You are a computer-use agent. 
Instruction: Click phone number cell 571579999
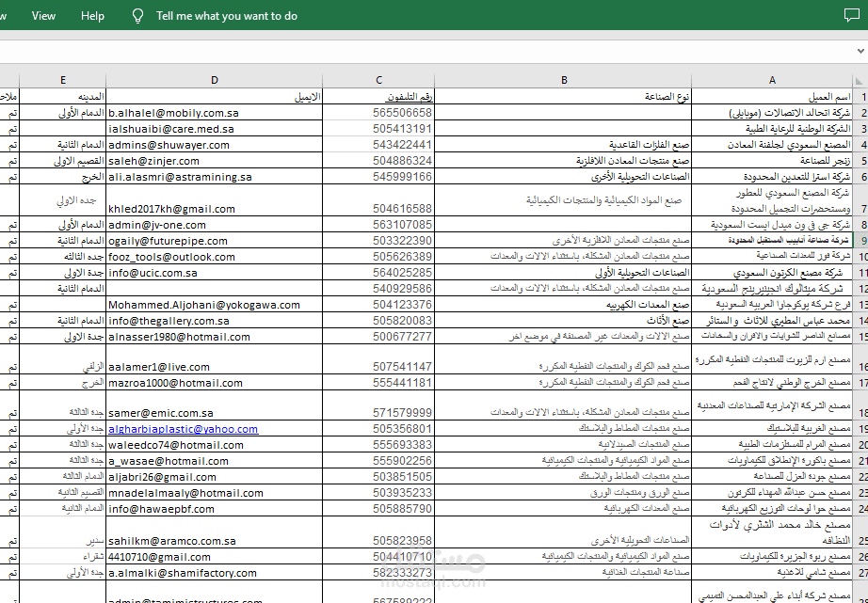click(x=378, y=405)
